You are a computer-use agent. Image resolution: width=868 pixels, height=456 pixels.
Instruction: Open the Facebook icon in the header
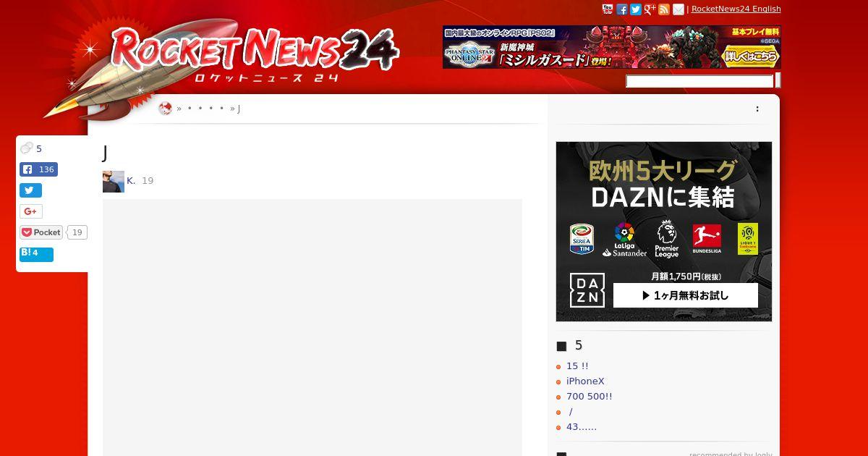621,9
